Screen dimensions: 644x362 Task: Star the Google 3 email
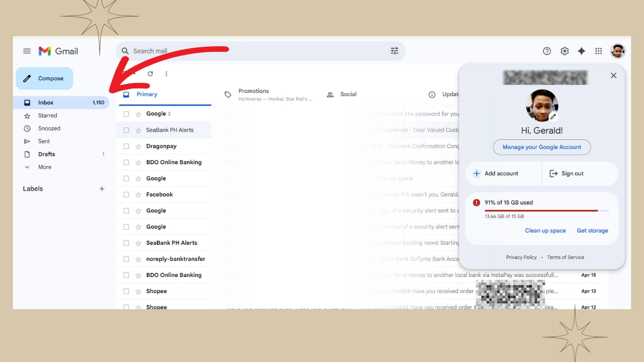[138, 114]
